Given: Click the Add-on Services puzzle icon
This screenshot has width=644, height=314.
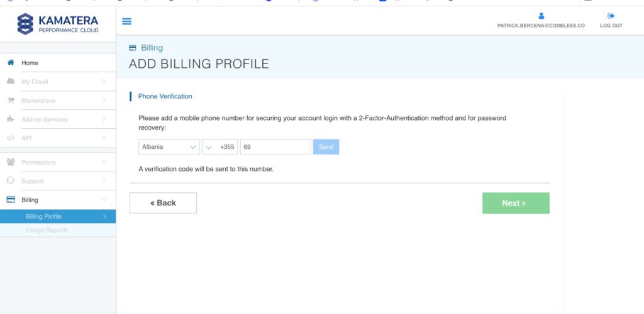Looking at the screenshot, I should tap(10, 119).
